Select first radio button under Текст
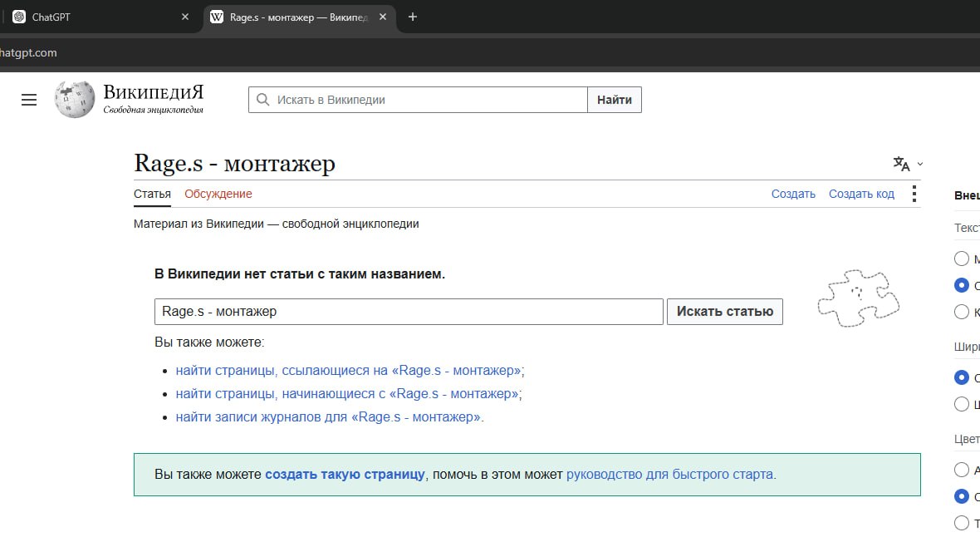Image resolution: width=980 pixels, height=537 pixels. 961,259
